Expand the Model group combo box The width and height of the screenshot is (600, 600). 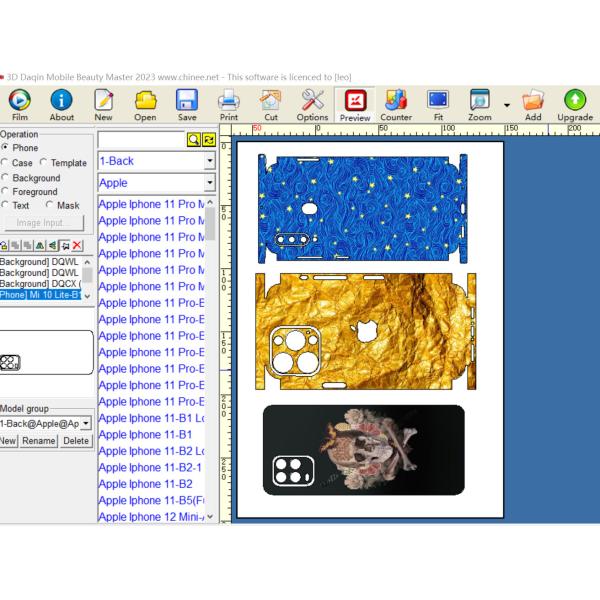[x=87, y=424]
